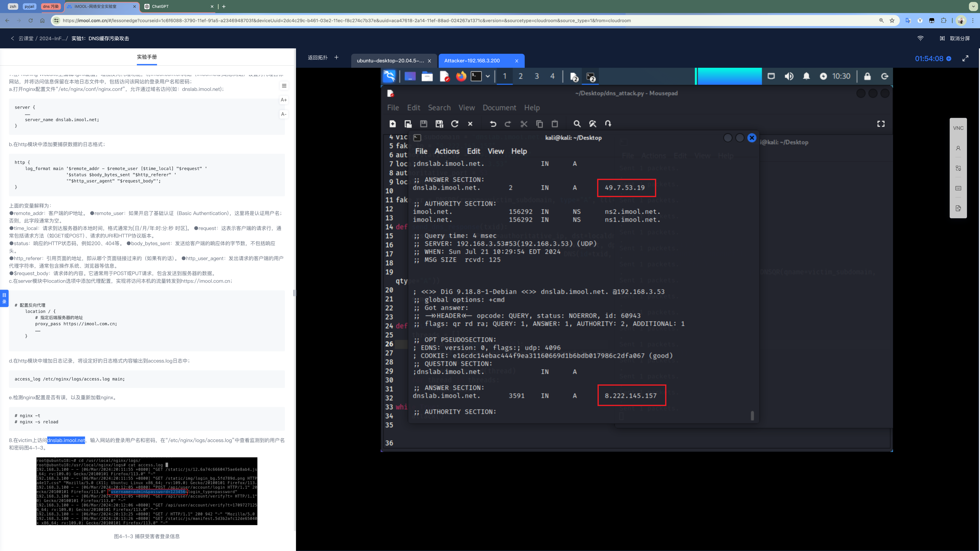The height and width of the screenshot is (551, 980).
Task: Switch to ubuntu-desktop-20.04.5 tab
Action: pyautogui.click(x=390, y=61)
